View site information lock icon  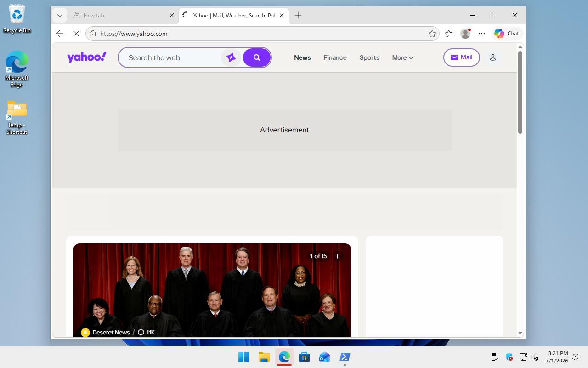(x=93, y=34)
